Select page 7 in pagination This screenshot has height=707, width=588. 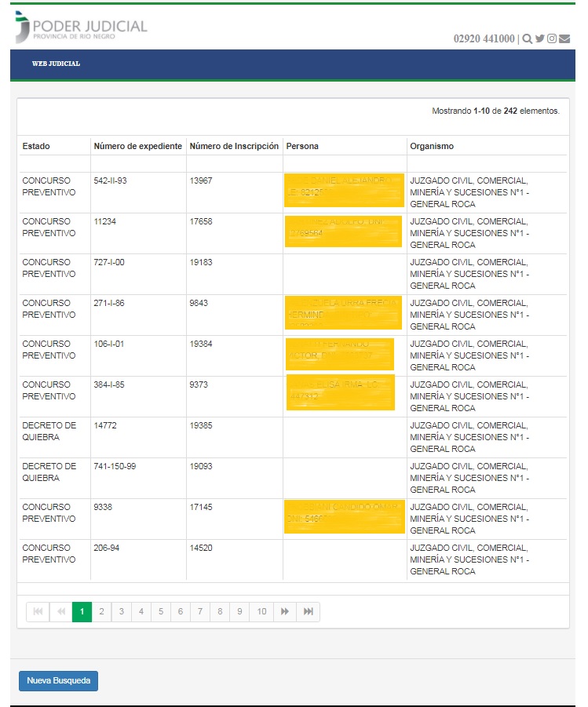200,611
